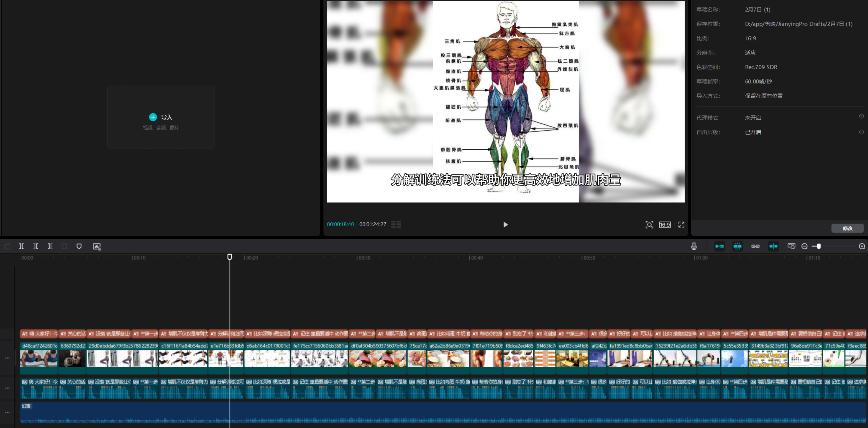This screenshot has height=428, width=868.
Task: Click the smart scene-cut scissors icon
Action: point(97,246)
